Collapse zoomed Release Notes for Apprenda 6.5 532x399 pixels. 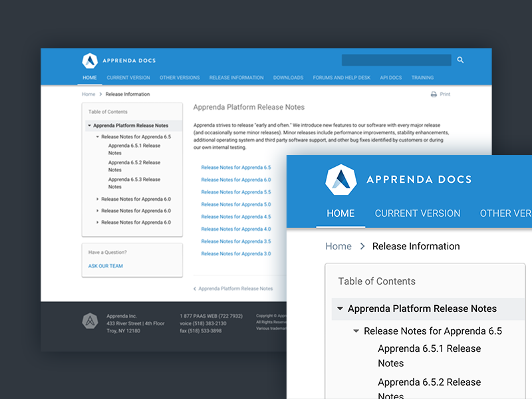pos(356,331)
